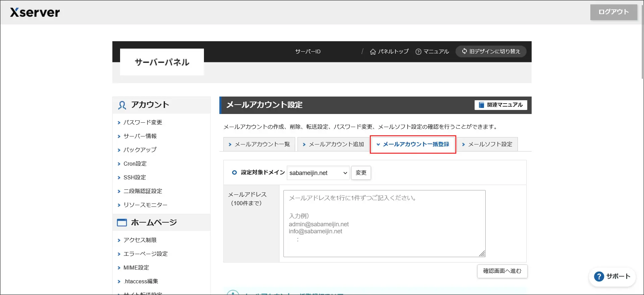Click the arrow in メールアカウント一覧 tab
The width and height of the screenshot is (644, 295).
coord(230,144)
